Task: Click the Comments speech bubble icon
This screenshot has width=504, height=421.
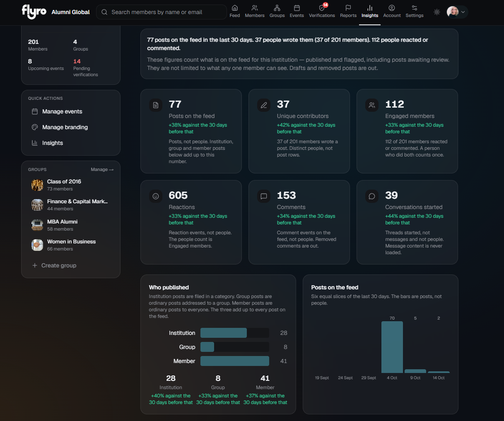Action: point(264,196)
